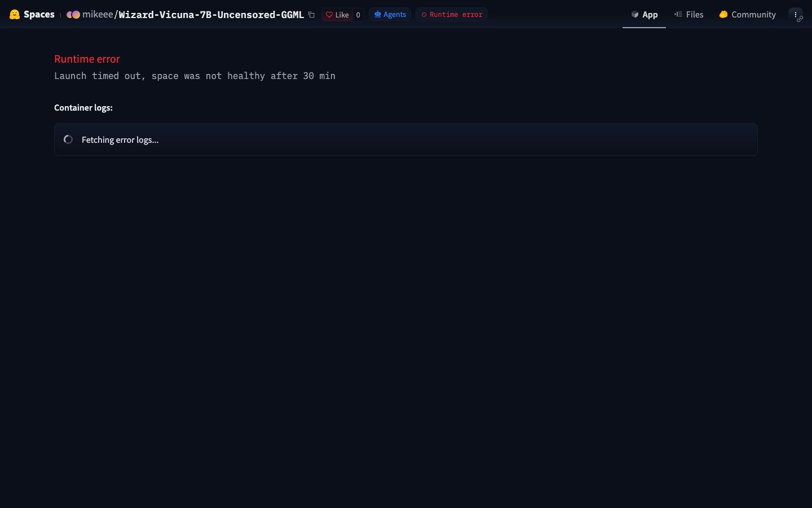Open the Spaces home link
Viewport: 812px width, 508px height.
pos(39,15)
